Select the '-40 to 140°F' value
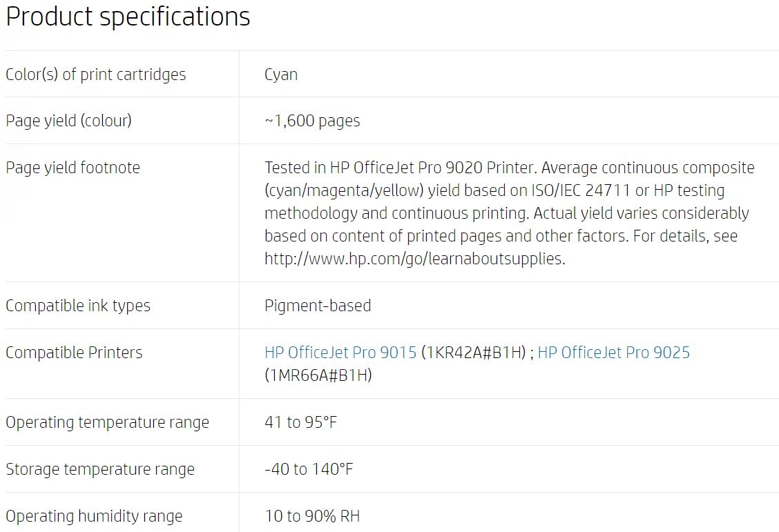Image resolution: width=779 pixels, height=532 pixels. 309,469
